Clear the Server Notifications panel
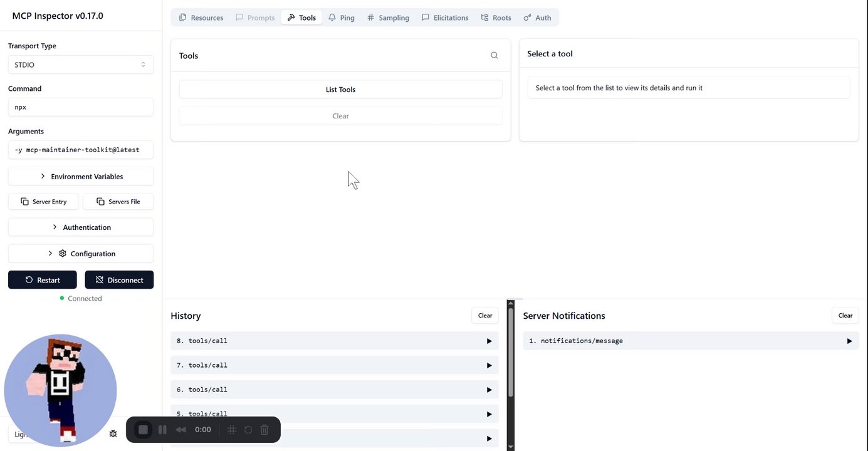The width and height of the screenshot is (868, 451). pos(845,316)
